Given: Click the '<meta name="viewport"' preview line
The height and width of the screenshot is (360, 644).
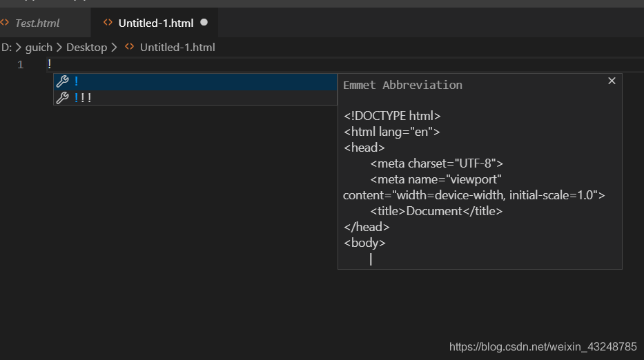Looking at the screenshot, I should click(436, 180).
